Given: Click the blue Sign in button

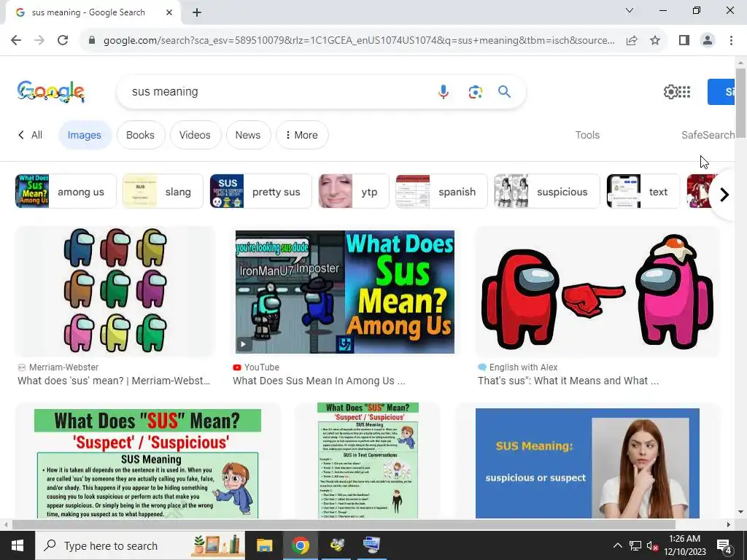Looking at the screenshot, I should pyautogui.click(x=721, y=92).
